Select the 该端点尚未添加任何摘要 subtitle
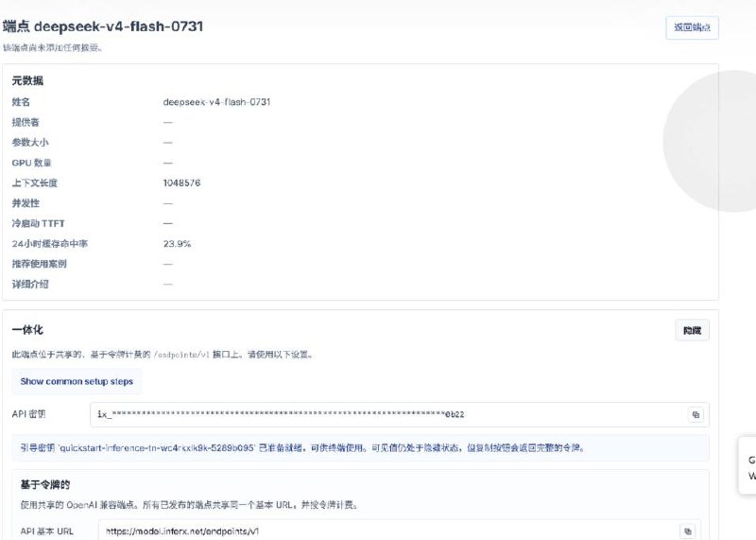 [53, 47]
